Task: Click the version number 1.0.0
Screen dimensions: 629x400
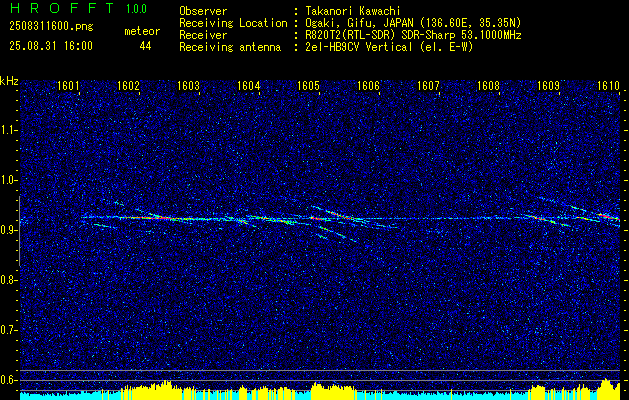Action: point(136,9)
